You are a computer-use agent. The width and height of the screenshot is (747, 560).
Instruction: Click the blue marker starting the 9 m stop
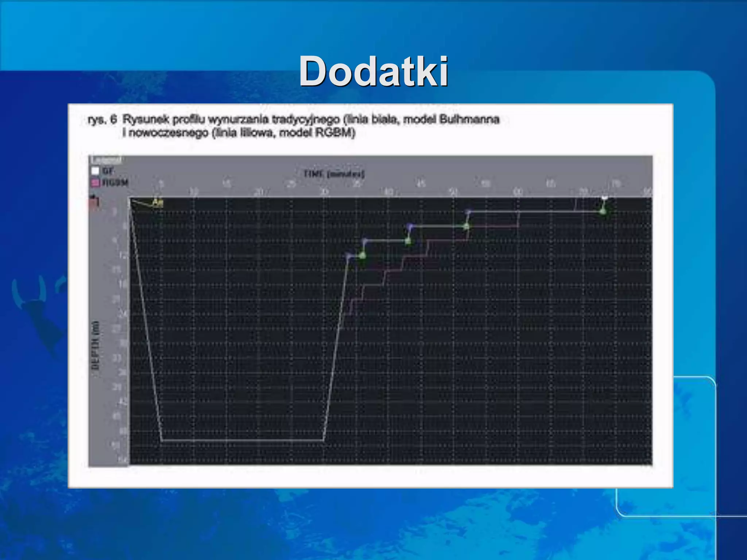coord(365,241)
